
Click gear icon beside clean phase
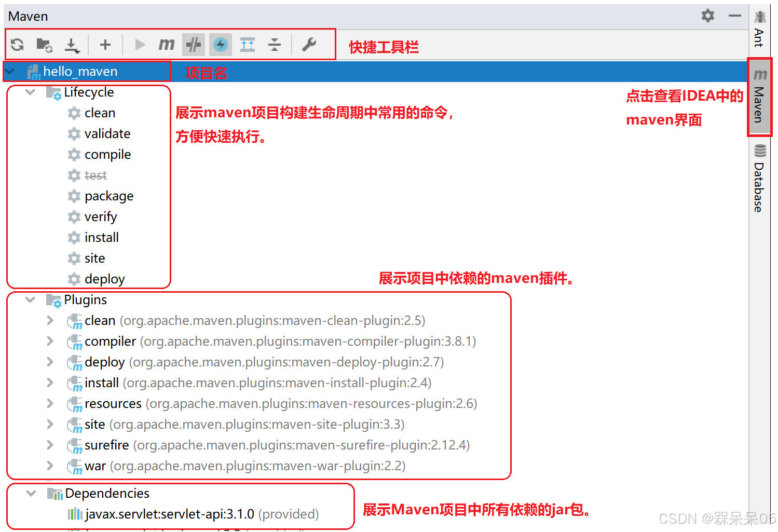click(74, 113)
